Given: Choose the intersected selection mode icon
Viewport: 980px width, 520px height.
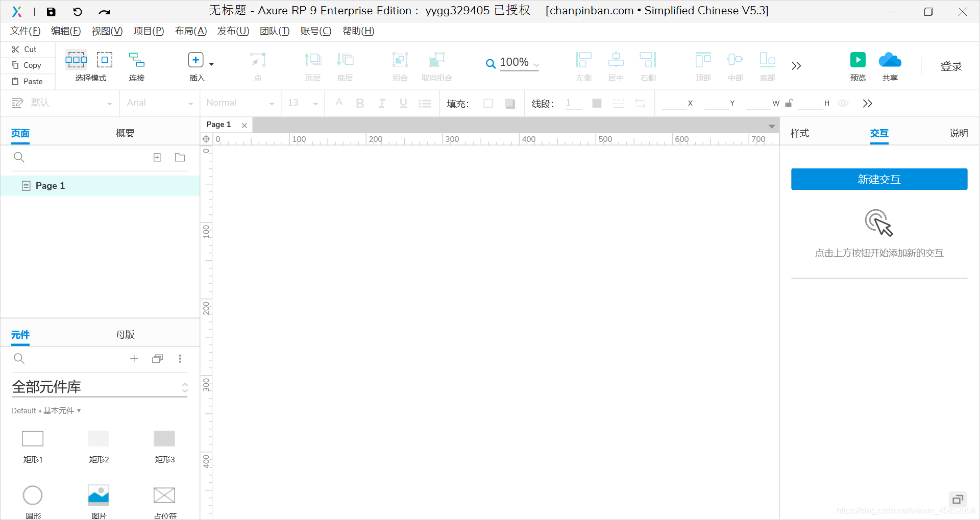Looking at the screenshot, I should (x=76, y=60).
